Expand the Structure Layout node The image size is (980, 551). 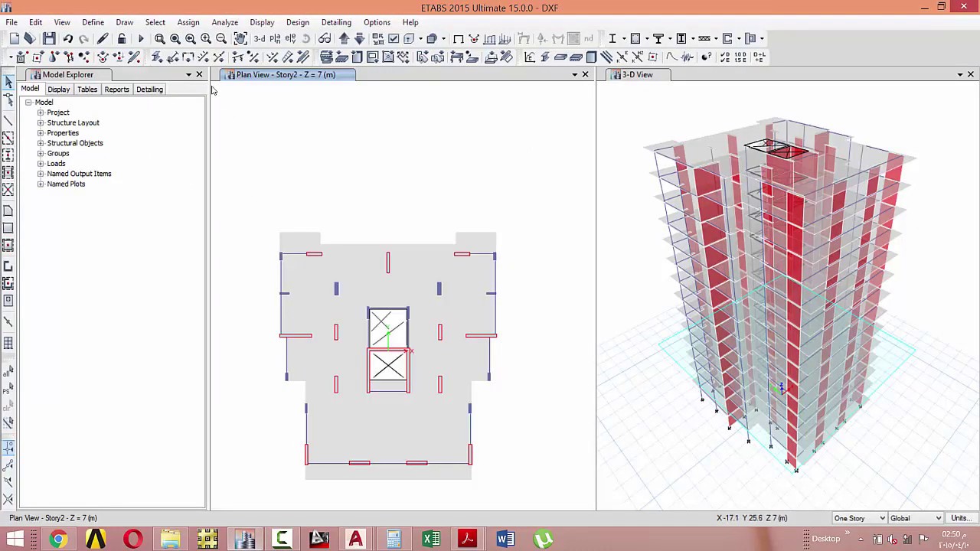pyautogui.click(x=41, y=122)
